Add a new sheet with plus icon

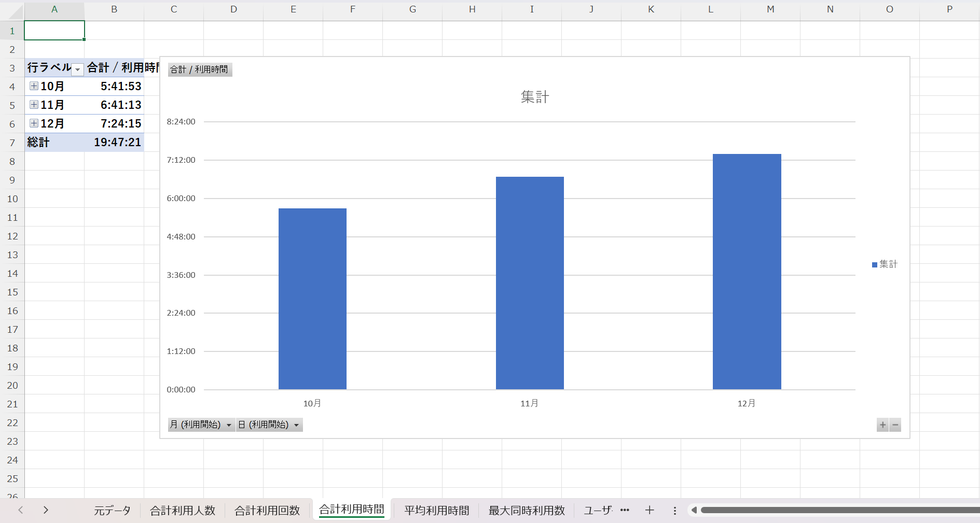click(x=650, y=511)
